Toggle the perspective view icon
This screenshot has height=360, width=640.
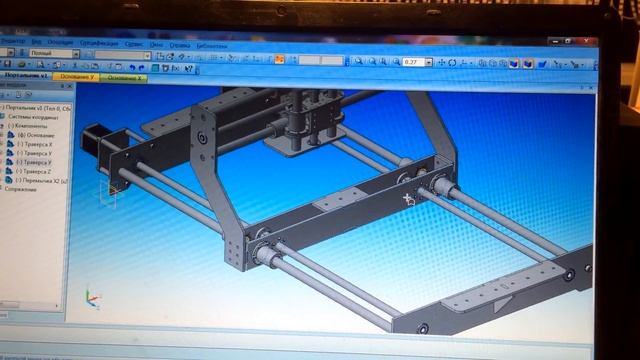tap(542, 64)
